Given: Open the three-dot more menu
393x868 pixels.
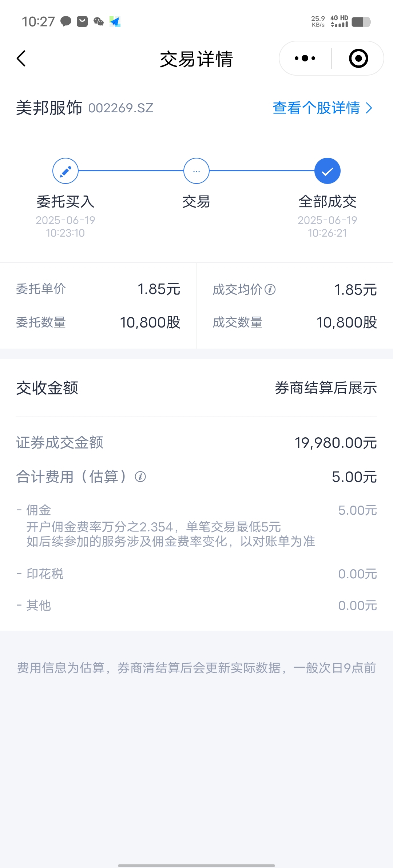Looking at the screenshot, I should pos(305,58).
